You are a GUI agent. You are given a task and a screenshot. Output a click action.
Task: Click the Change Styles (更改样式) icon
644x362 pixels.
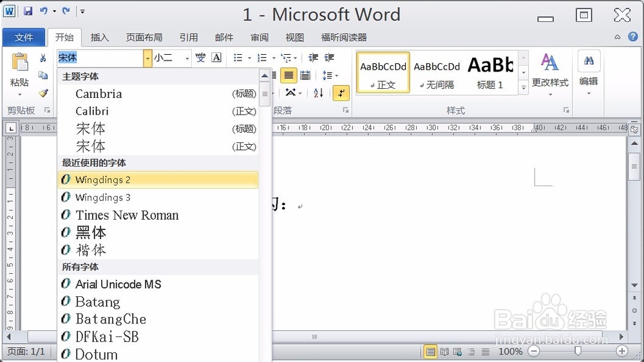click(550, 62)
